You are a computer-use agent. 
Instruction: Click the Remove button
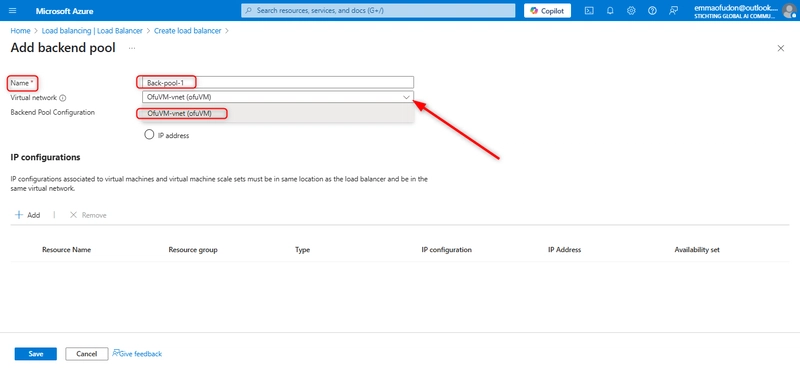88,215
